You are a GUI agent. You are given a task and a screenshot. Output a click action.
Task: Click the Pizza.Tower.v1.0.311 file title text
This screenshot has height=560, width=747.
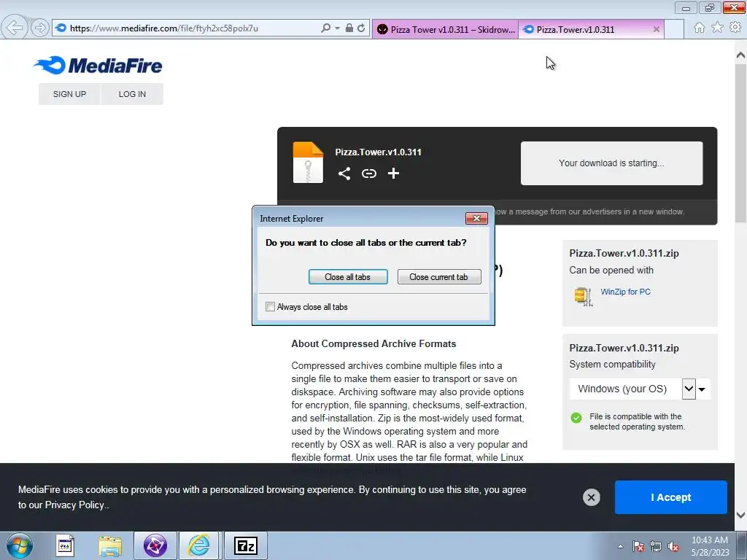379,152
